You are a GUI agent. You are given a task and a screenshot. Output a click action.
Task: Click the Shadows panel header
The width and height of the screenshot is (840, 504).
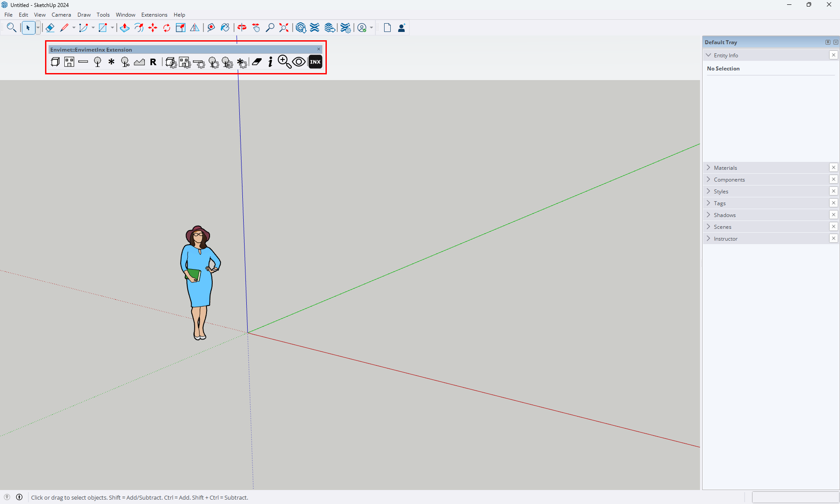(x=724, y=215)
